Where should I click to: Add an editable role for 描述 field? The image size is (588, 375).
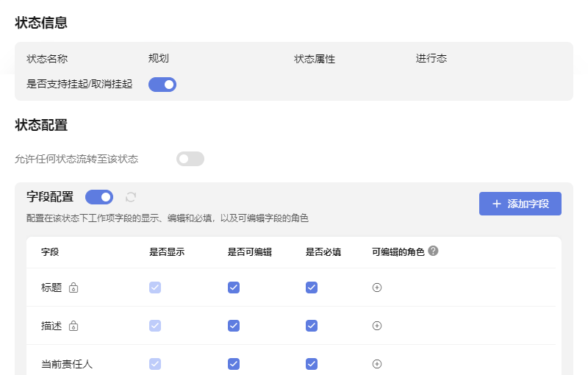click(x=377, y=326)
